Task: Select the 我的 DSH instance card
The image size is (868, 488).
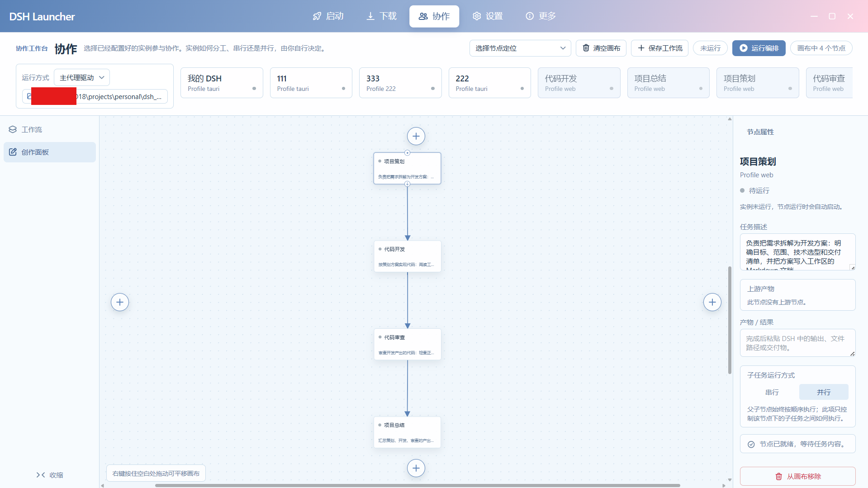Action: [x=222, y=83]
